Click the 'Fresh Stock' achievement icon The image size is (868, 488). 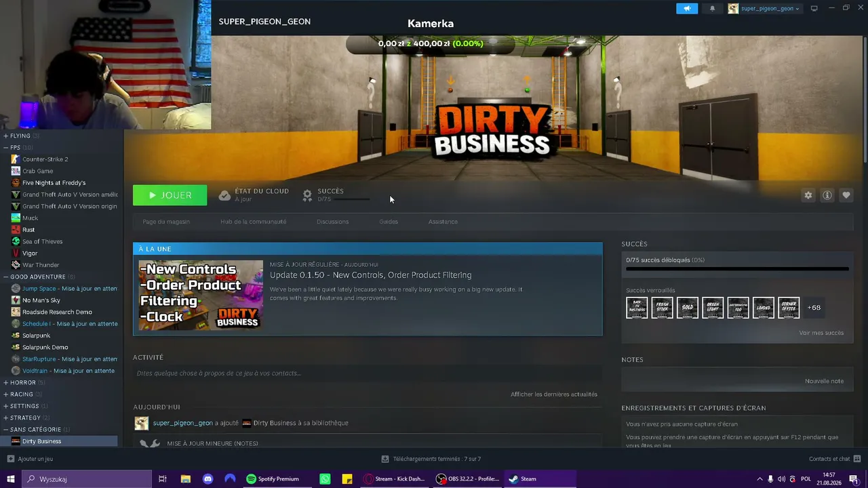point(662,308)
